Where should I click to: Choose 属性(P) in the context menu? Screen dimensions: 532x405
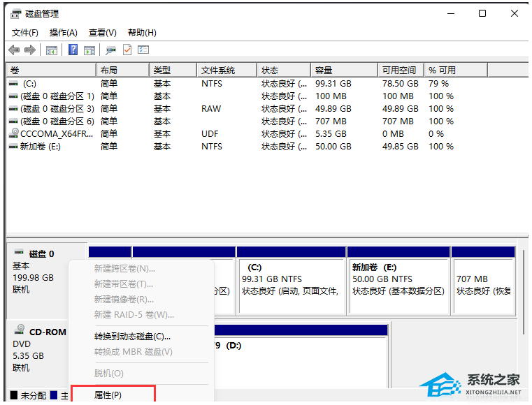(x=108, y=395)
